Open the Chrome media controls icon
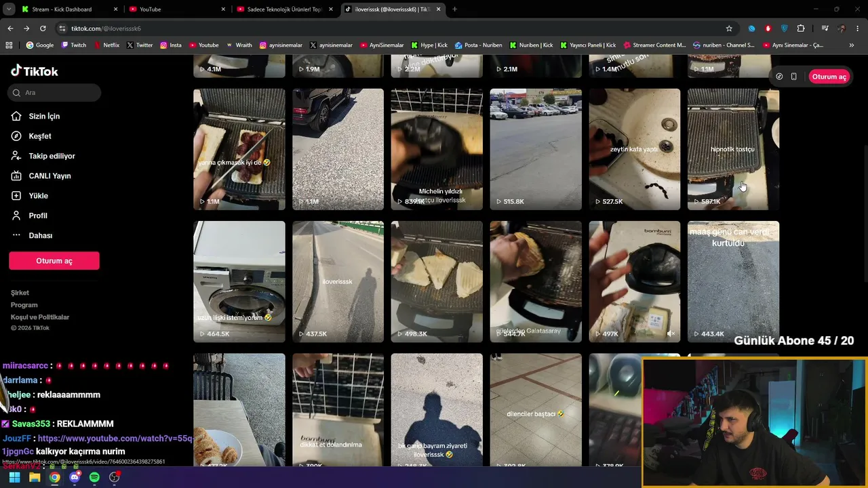 point(825,28)
